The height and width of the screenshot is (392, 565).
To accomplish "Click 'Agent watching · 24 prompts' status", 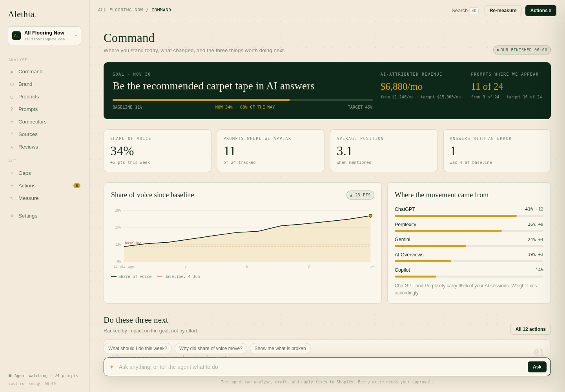I will [44, 376].
